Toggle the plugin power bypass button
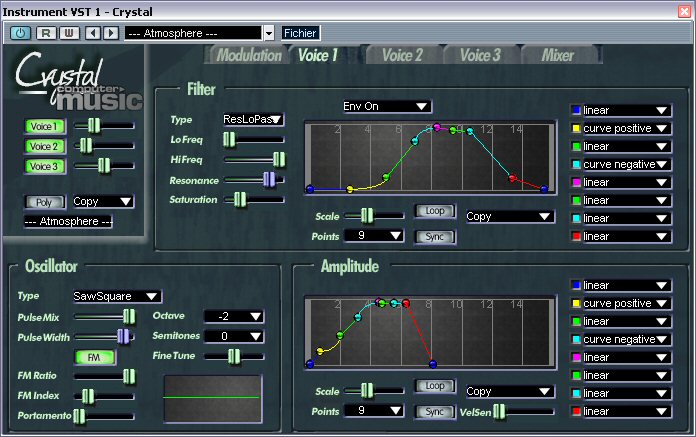Screen dimensions: 696x437 point(20,33)
